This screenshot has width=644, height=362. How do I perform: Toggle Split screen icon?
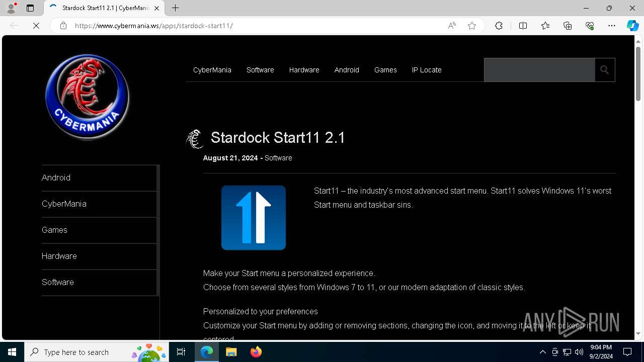pyautogui.click(x=523, y=26)
